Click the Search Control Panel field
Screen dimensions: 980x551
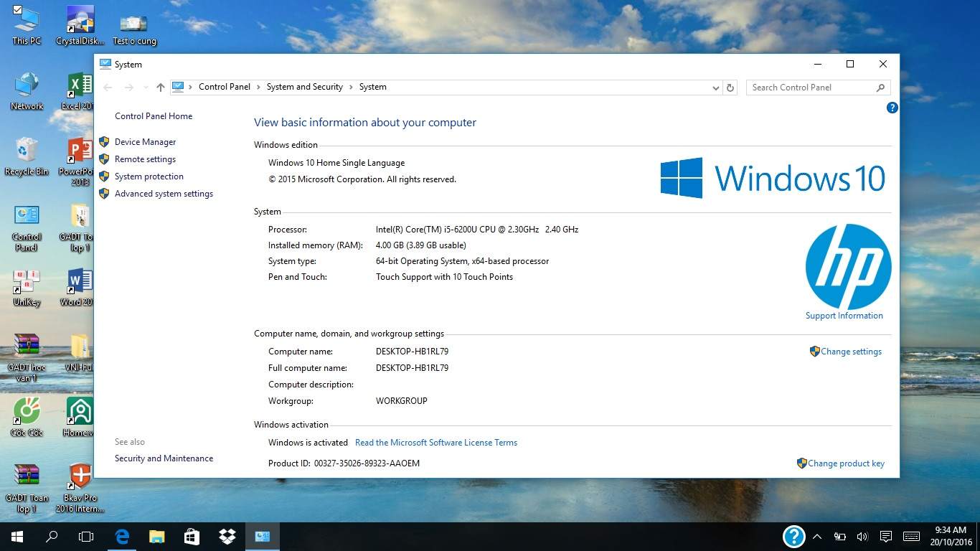(x=811, y=88)
